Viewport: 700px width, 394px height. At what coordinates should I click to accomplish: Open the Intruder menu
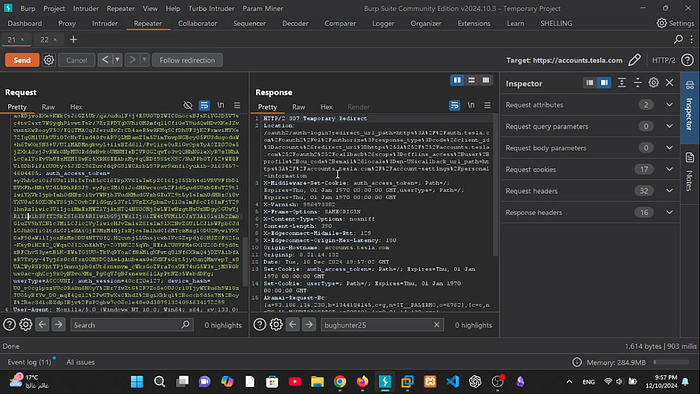coord(86,8)
